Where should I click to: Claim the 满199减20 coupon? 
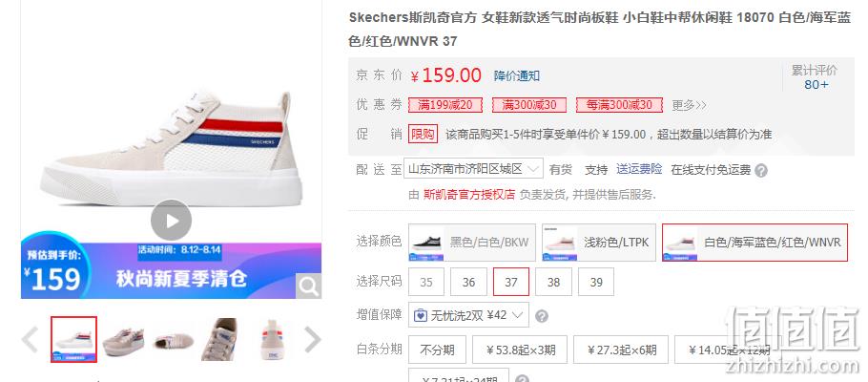tap(445, 105)
